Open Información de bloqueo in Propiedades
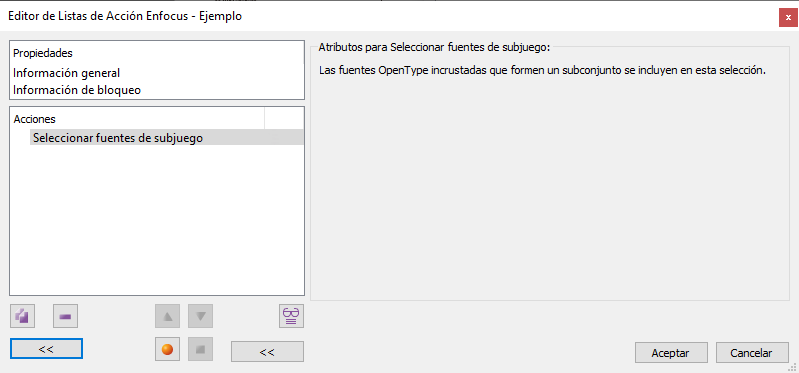The height and width of the screenshot is (373, 799). click(x=77, y=90)
